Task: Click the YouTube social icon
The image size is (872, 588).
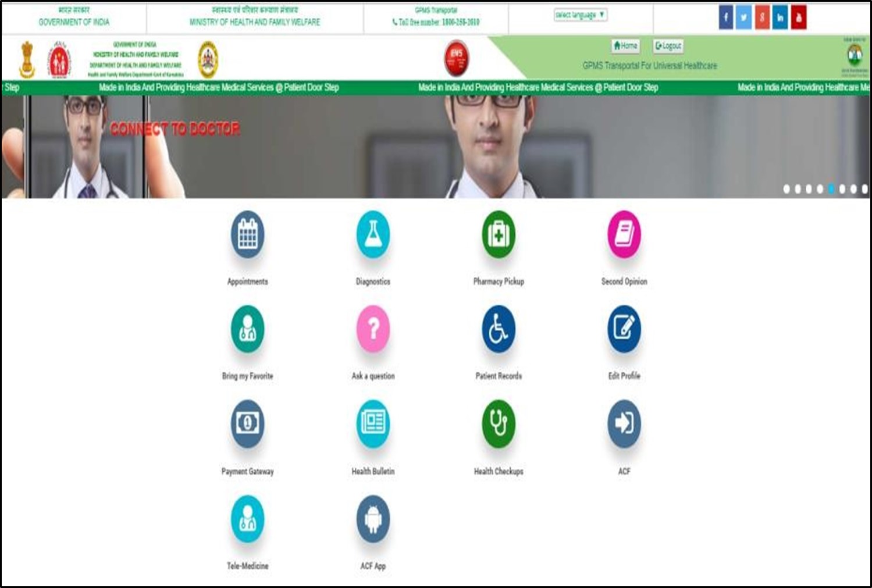Action: tap(799, 17)
